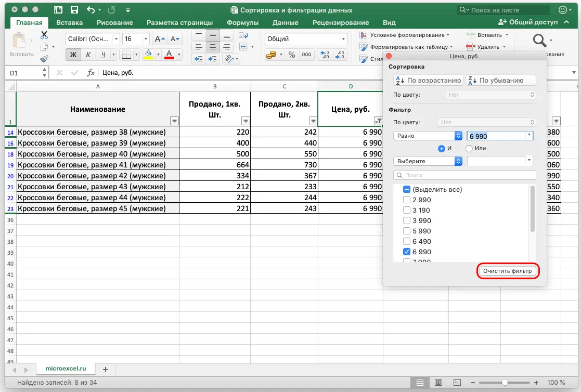Click Форматировать как таблицу in ribbon
Screen dimensions: 581x392
[406, 47]
